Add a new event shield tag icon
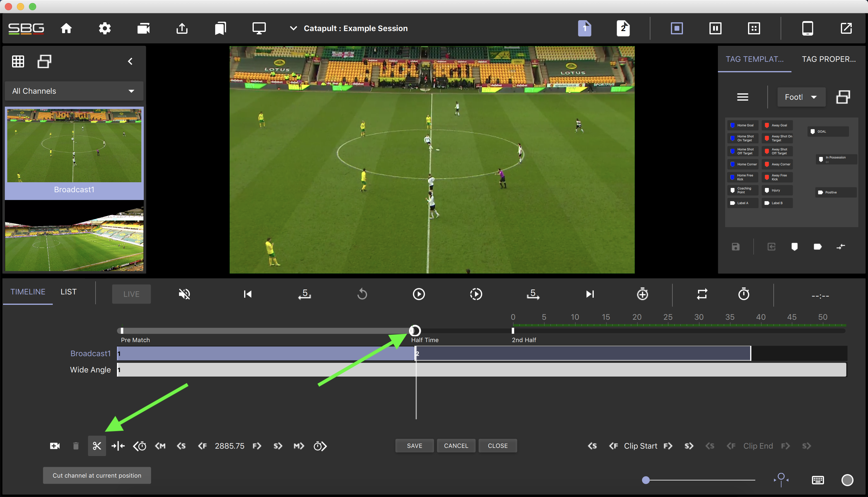 (x=794, y=246)
